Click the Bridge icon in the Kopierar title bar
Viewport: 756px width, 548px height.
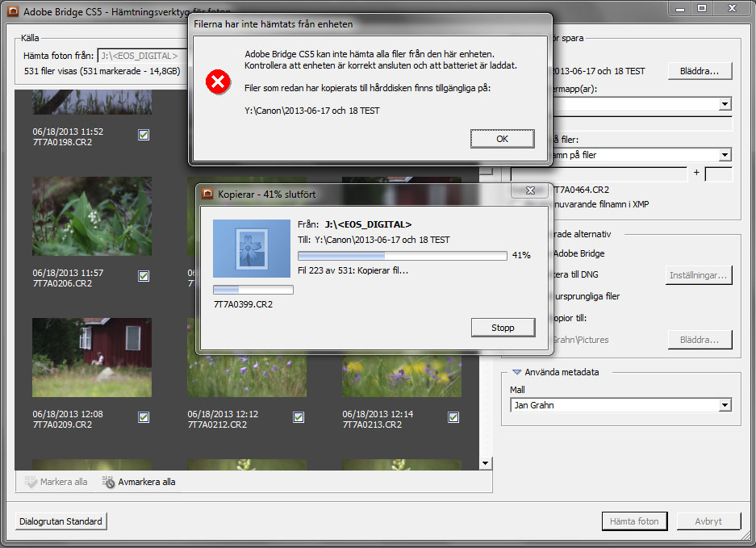207,194
